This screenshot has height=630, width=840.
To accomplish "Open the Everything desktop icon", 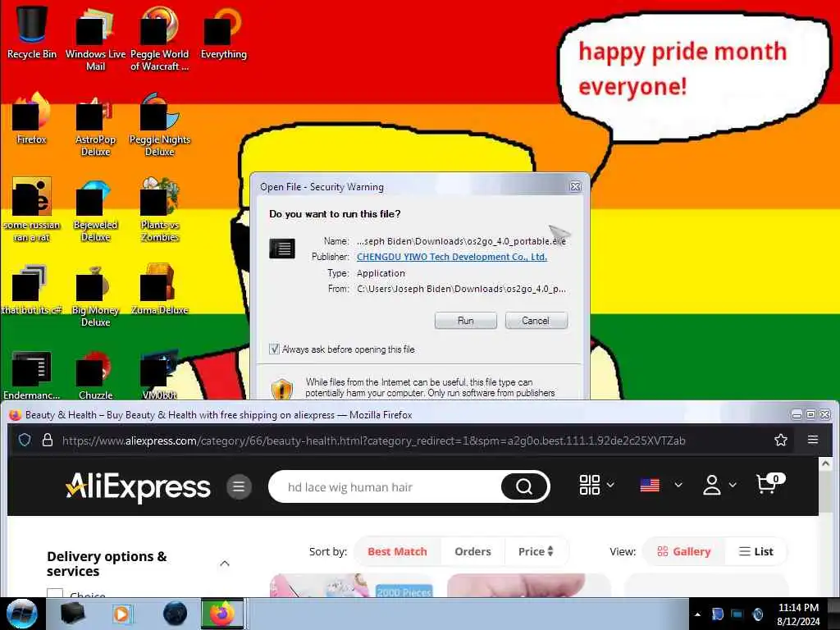I will [223, 31].
